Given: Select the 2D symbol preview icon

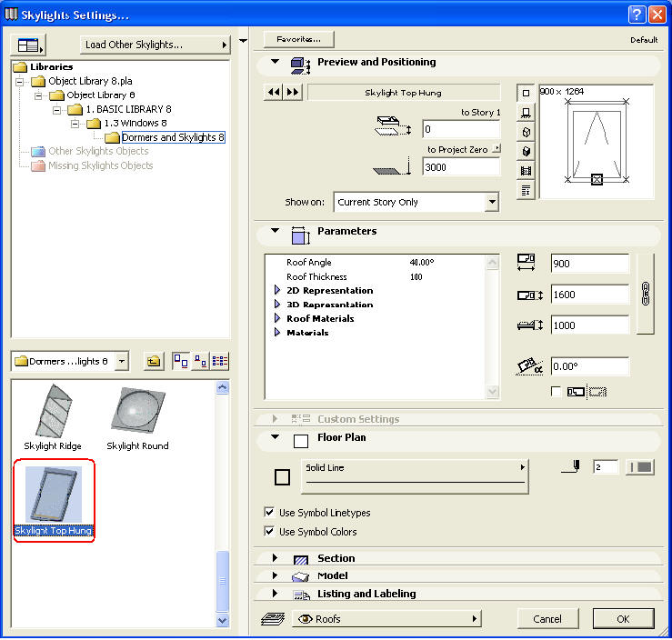Looking at the screenshot, I should click(526, 93).
